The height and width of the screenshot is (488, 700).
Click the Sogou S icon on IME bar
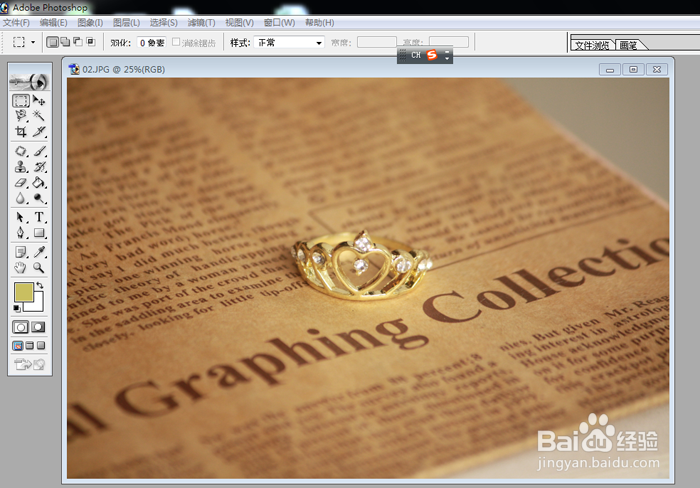432,55
